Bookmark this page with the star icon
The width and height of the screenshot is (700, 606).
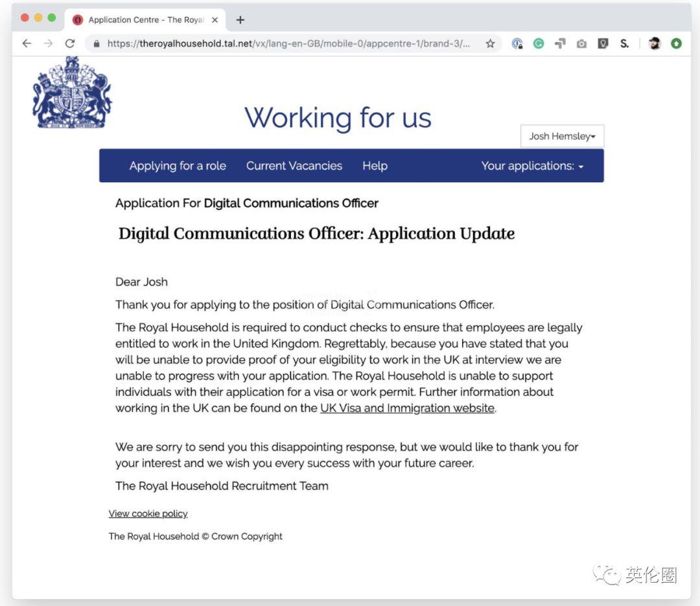pos(490,43)
